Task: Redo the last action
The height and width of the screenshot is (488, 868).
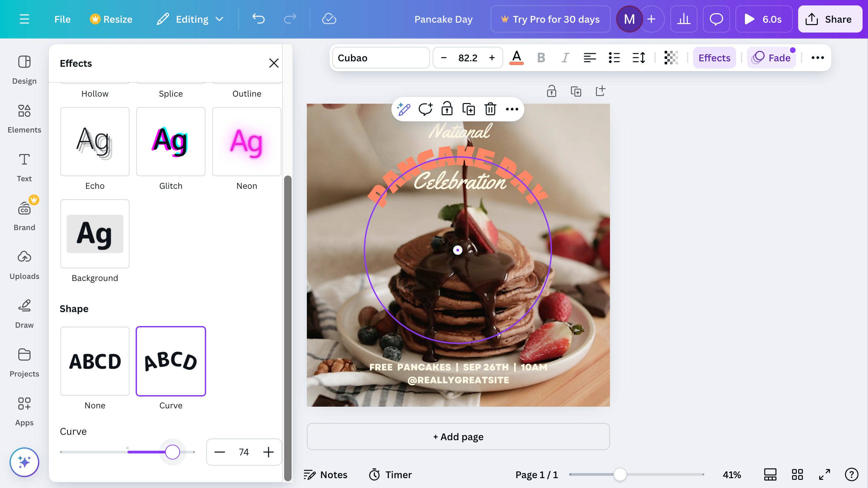Action: 290,19
